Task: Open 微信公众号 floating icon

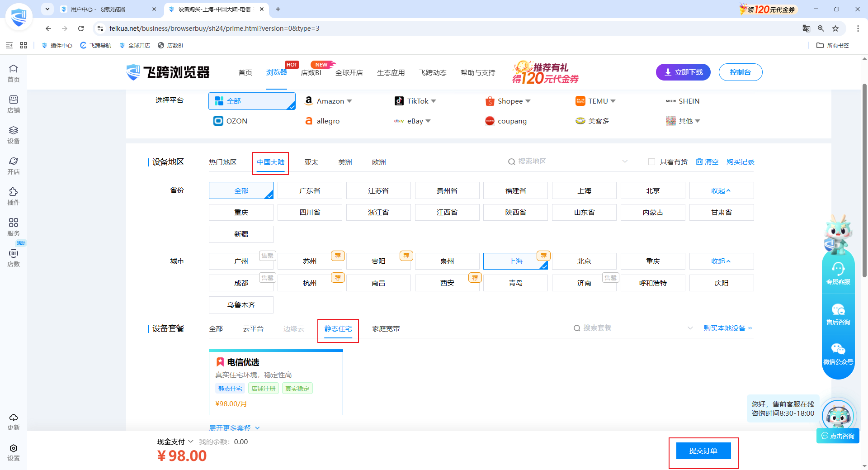Action: point(838,354)
